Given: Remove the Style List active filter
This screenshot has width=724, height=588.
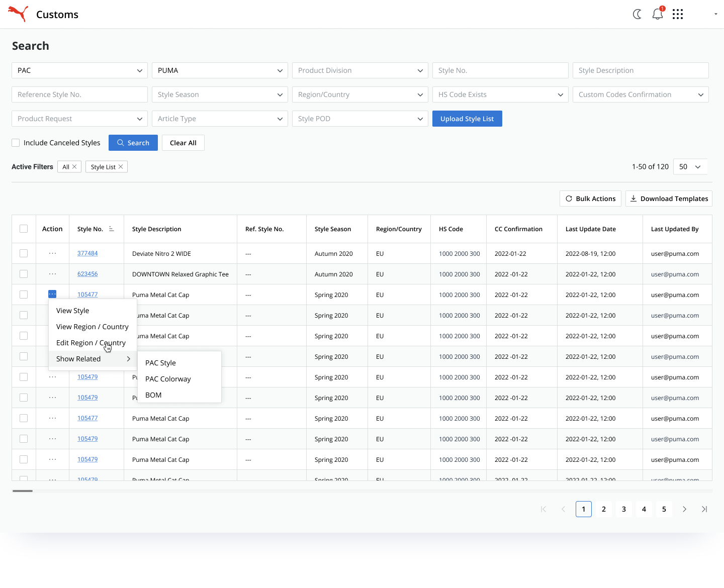Looking at the screenshot, I should pos(121,167).
